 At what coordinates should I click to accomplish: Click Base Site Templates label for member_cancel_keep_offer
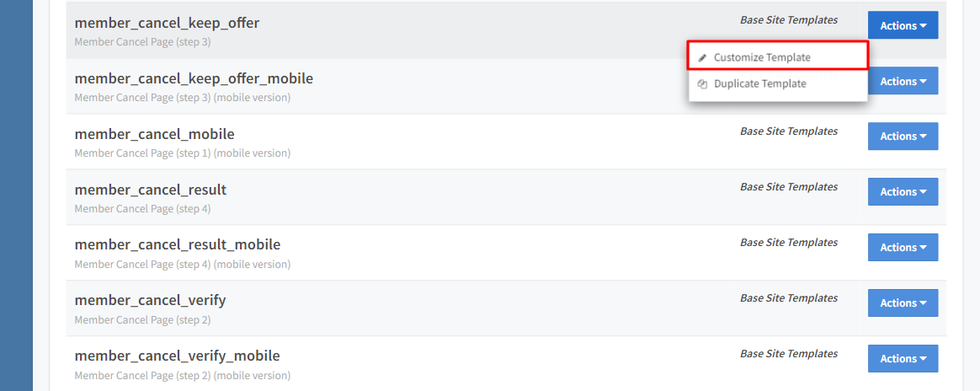pyautogui.click(x=789, y=20)
